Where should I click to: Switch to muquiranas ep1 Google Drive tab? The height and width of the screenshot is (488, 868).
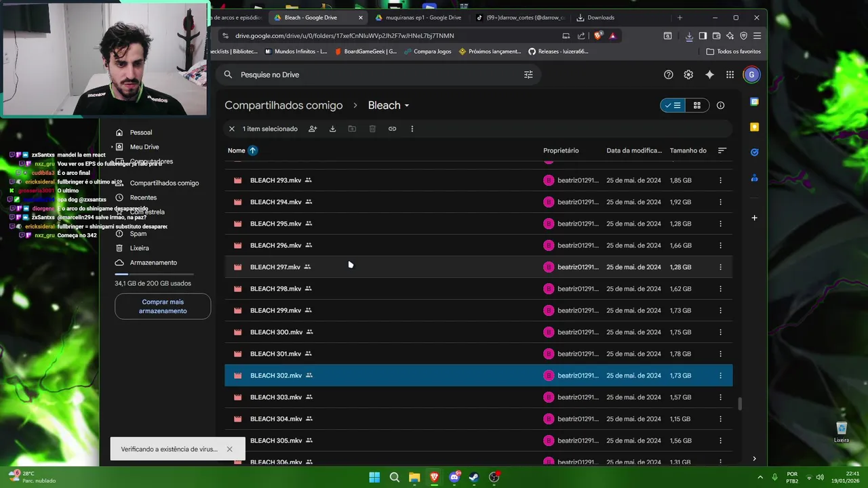pyautogui.click(x=418, y=18)
